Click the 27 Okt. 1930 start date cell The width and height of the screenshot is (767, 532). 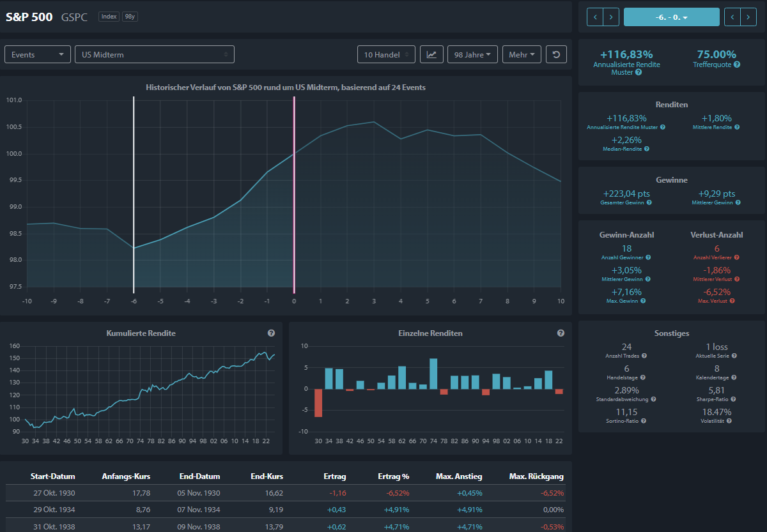coord(54,493)
